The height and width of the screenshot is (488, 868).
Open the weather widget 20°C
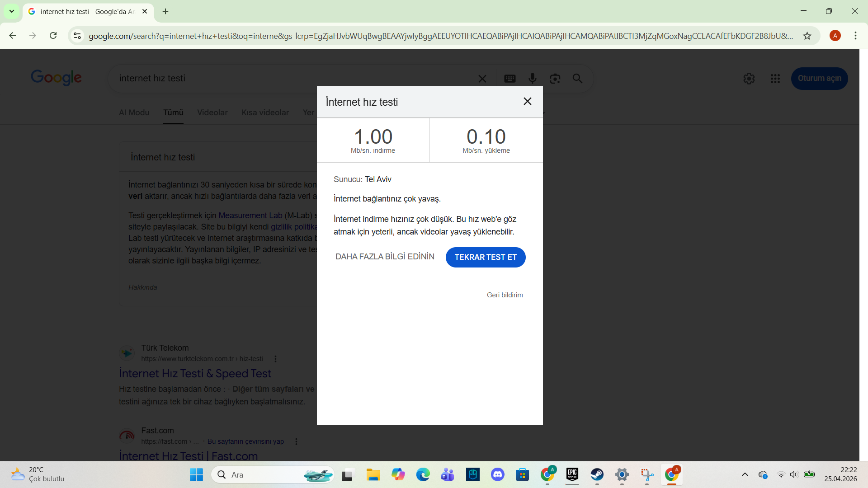(38, 475)
